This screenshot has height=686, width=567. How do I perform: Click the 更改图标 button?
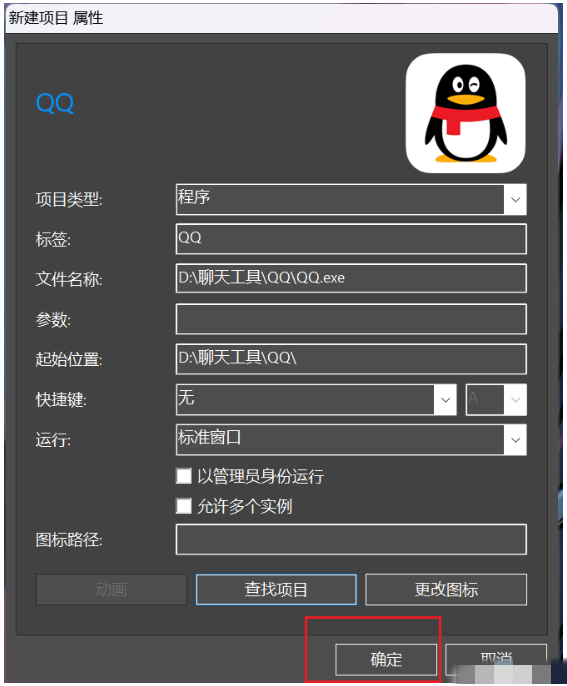click(x=446, y=589)
